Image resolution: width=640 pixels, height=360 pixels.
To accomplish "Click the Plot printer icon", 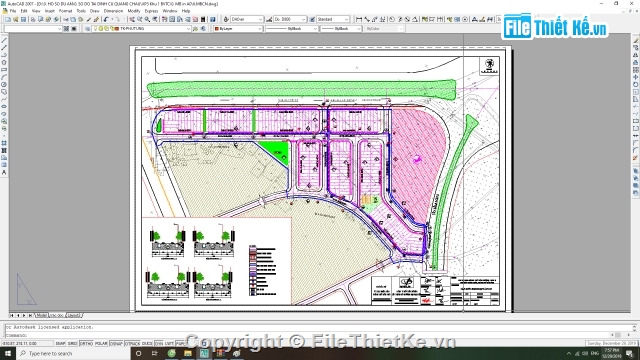I will [33, 19].
